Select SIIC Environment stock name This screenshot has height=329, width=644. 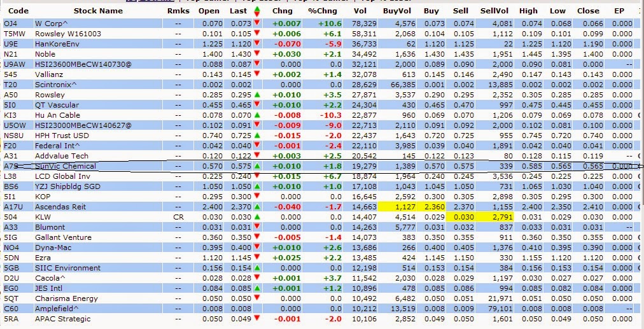click(67, 268)
